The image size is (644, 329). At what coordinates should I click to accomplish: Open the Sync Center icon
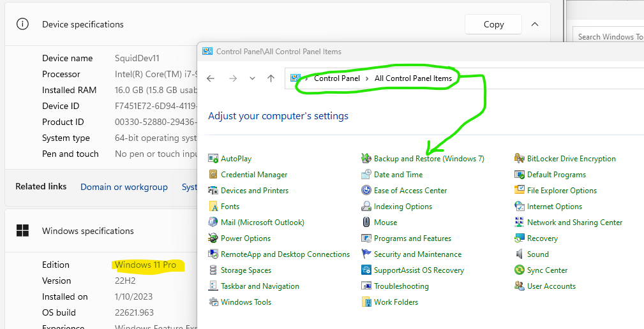(520, 270)
